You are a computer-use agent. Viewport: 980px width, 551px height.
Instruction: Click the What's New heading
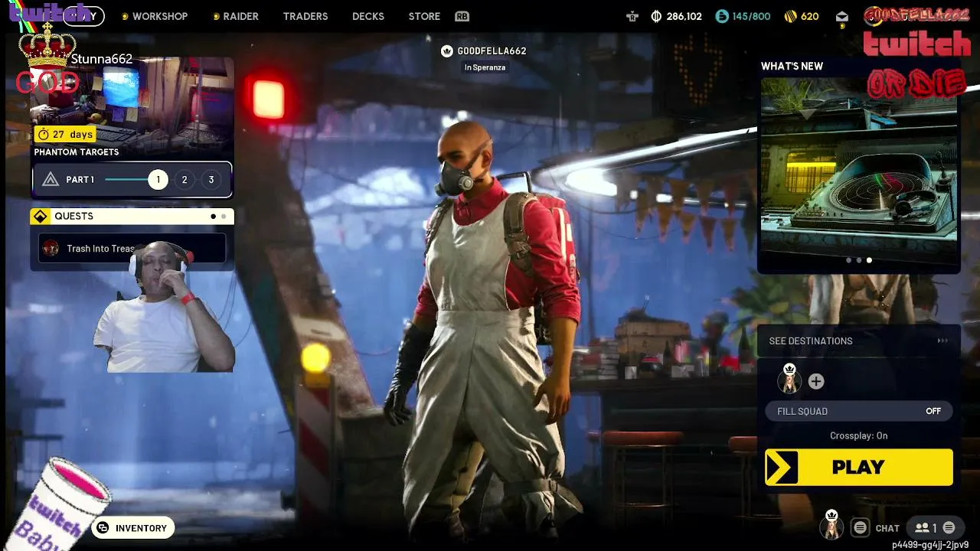tap(792, 67)
